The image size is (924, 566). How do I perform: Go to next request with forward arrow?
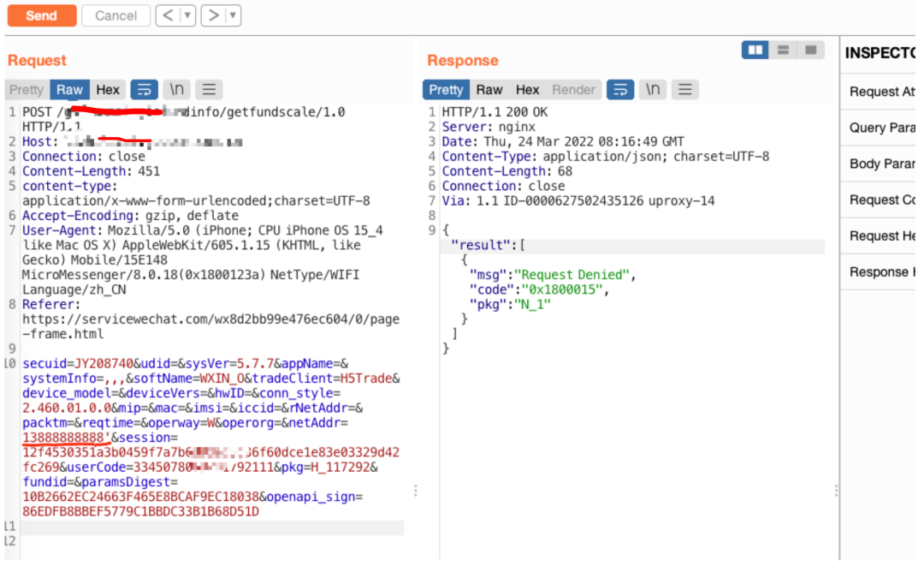pyautogui.click(x=213, y=15)
